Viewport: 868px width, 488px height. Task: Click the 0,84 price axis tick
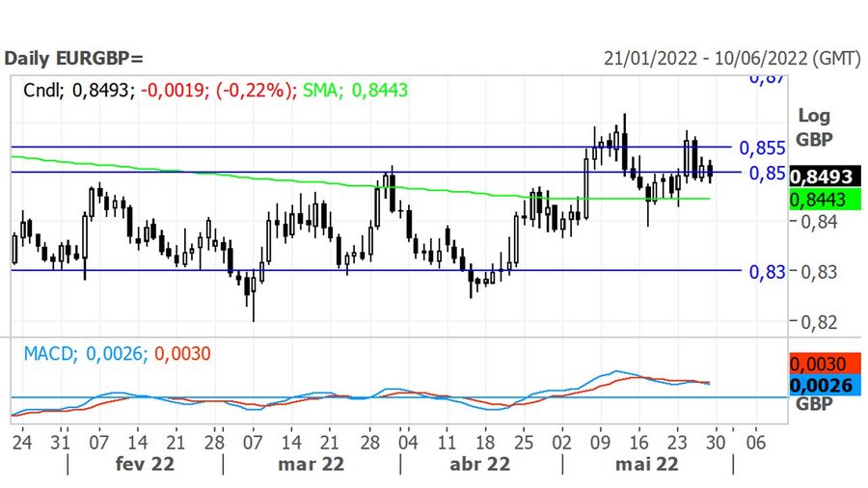(x=819, y=222)
